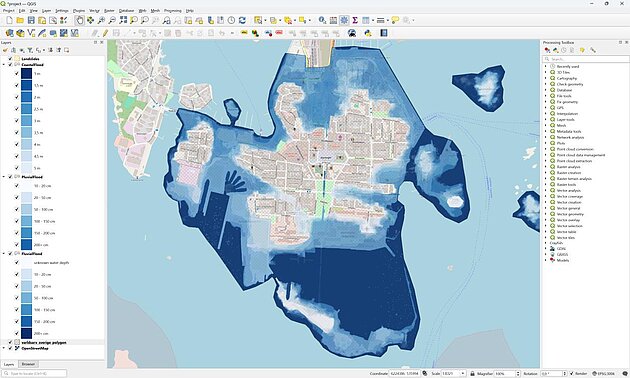Open the Processing menu
Screen dimensions: 630x378
click(173, 11)
